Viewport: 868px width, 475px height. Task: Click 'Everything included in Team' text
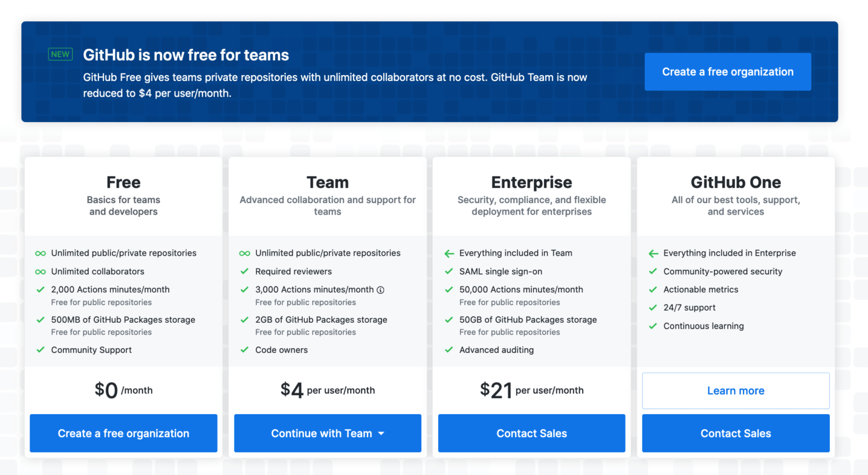(516, 253)
